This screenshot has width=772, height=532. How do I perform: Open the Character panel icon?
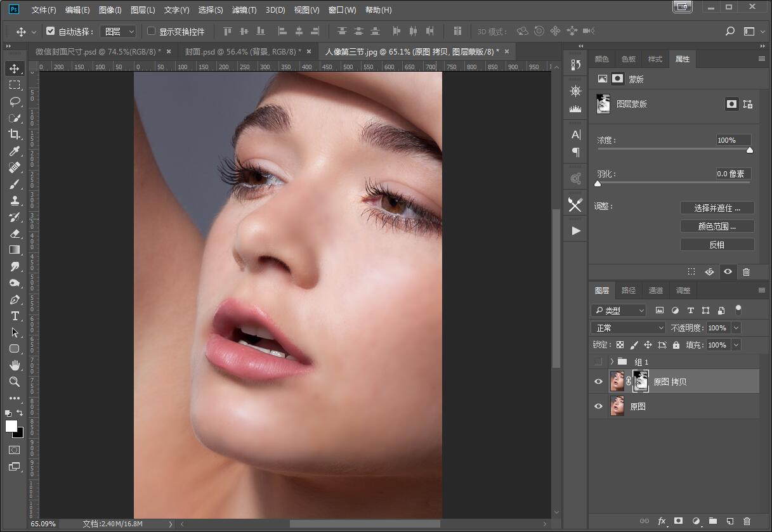click(x=575, y=134)
